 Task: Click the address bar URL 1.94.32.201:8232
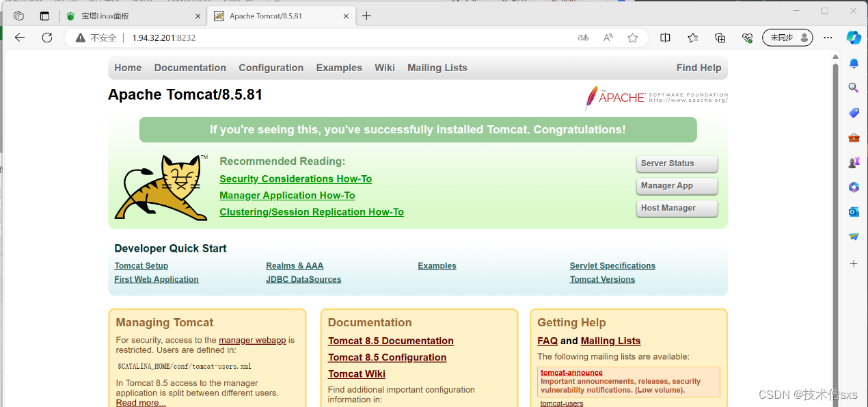(164, 38)
